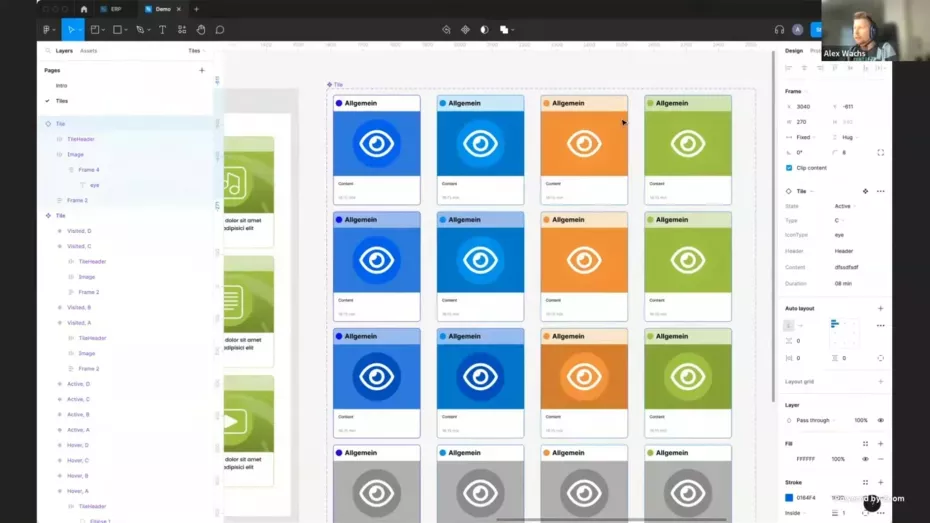This screenshot has height=523, width=930.
Task: Select the Move tool in toolbar
Action: pos(70,30)
